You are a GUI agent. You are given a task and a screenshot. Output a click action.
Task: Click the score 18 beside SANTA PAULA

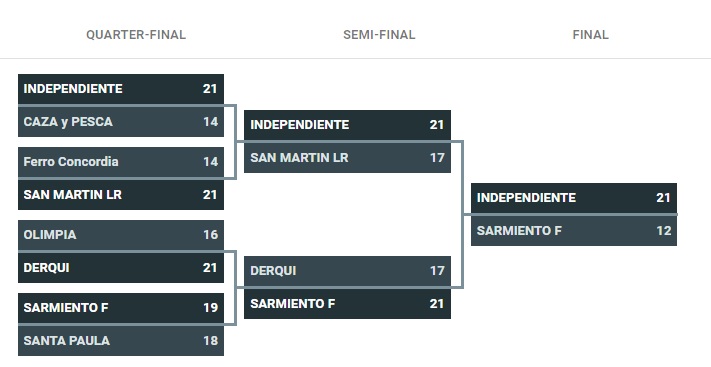(x=210, y=341)
